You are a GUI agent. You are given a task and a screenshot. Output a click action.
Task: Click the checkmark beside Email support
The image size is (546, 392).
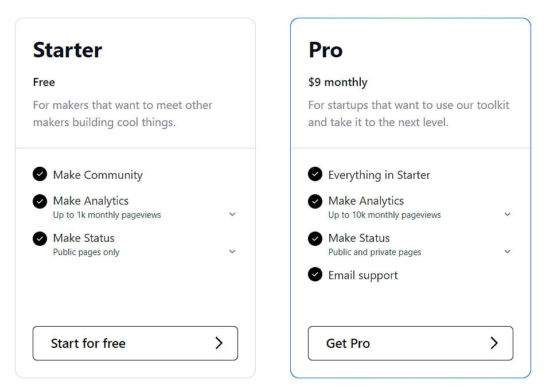point(315,275)
